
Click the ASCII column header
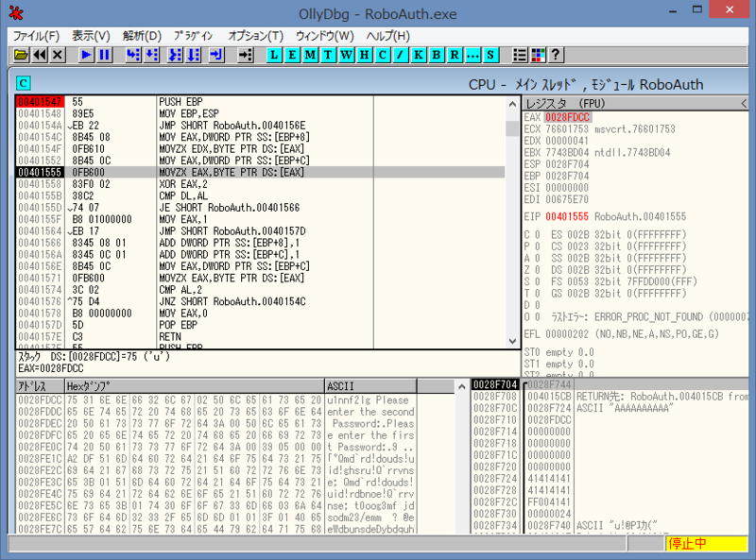point(370,386)
